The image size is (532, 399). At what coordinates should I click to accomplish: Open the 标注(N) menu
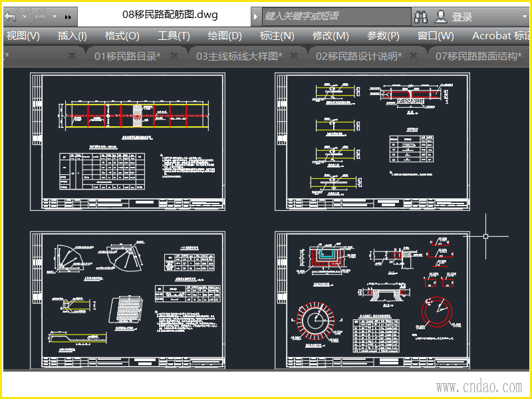[x=277, y=36]
